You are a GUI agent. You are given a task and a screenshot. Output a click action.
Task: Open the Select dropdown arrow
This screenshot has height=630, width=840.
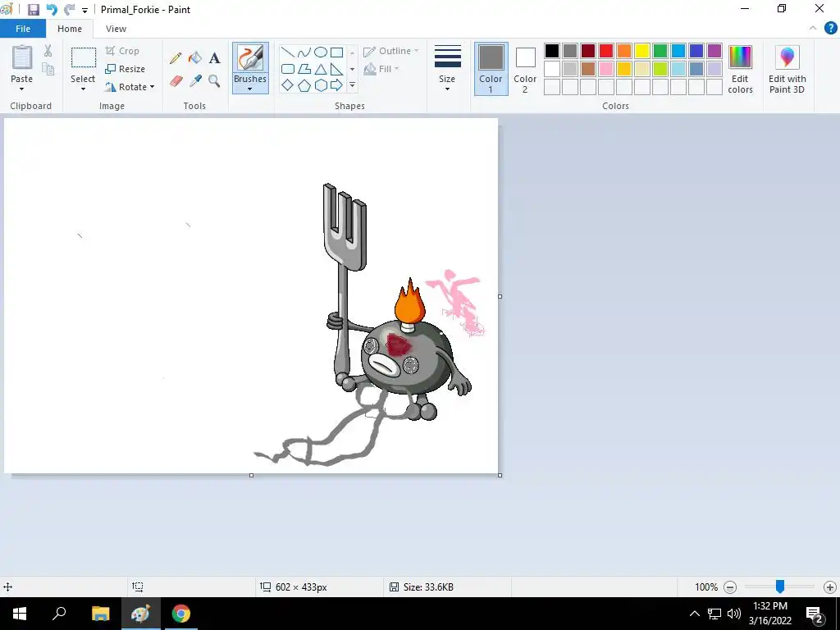84,89
